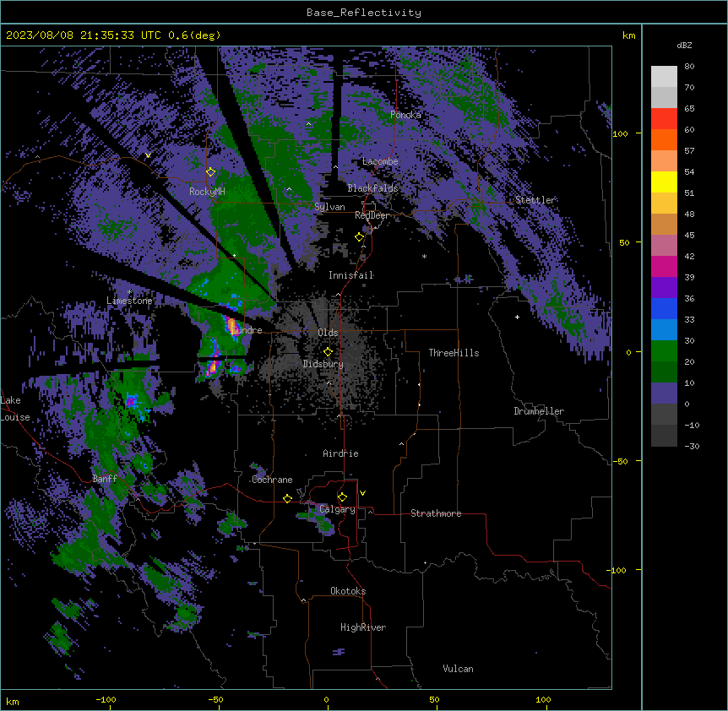728x711 pixels.
Task: Select the yellow diamond marker southeast of Cochrane
Action: click(287, 498)
